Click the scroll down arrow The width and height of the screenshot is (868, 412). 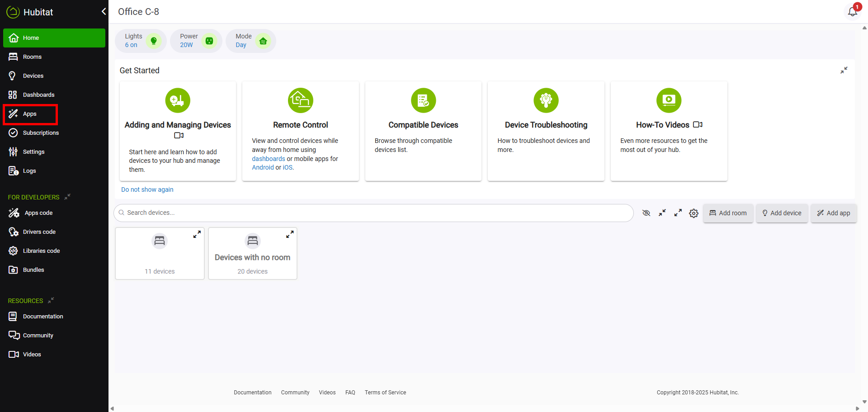coord(864,402)
